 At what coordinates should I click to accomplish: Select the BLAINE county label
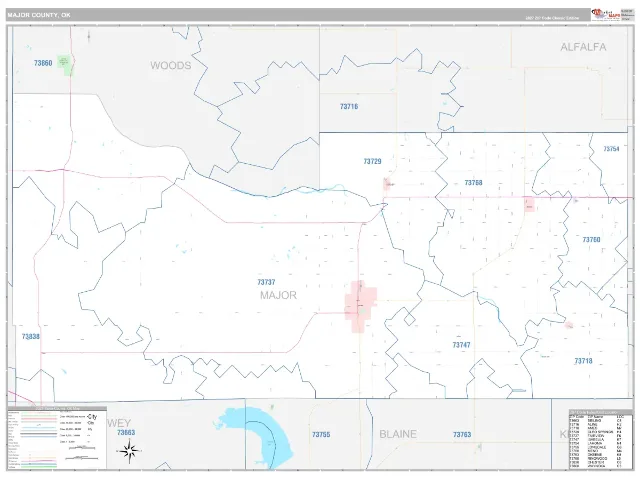tap(398, 434)
